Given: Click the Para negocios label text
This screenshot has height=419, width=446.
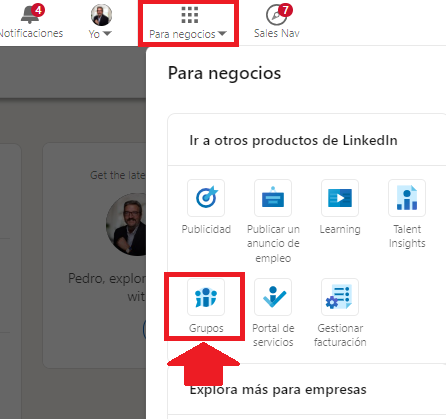Looking at the screenshot, I should pos(182,34).
